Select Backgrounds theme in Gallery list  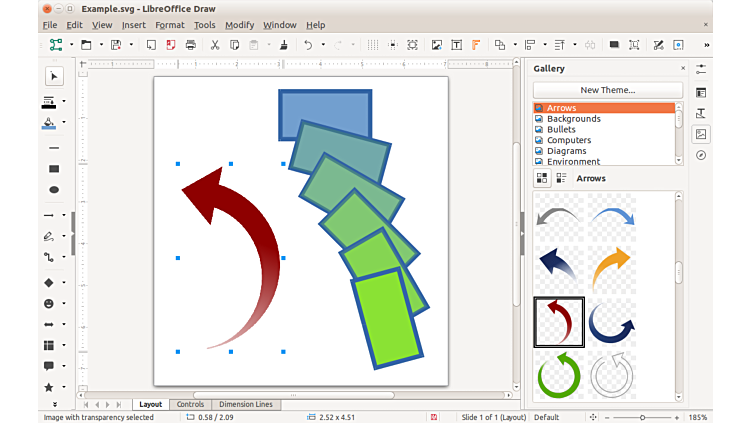coord(574,119)
